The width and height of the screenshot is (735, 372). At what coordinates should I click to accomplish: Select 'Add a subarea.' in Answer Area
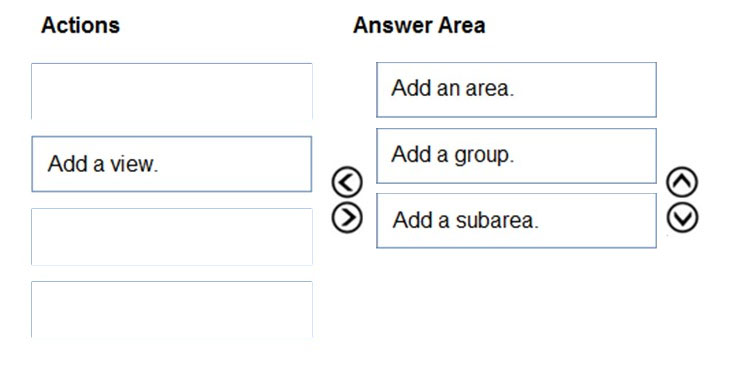(516, 221)
